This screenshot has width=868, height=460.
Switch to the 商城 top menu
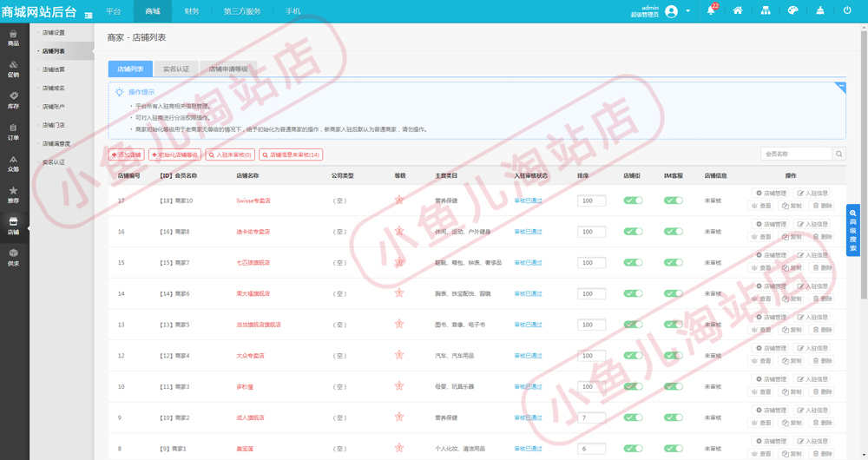click(152, 11)
